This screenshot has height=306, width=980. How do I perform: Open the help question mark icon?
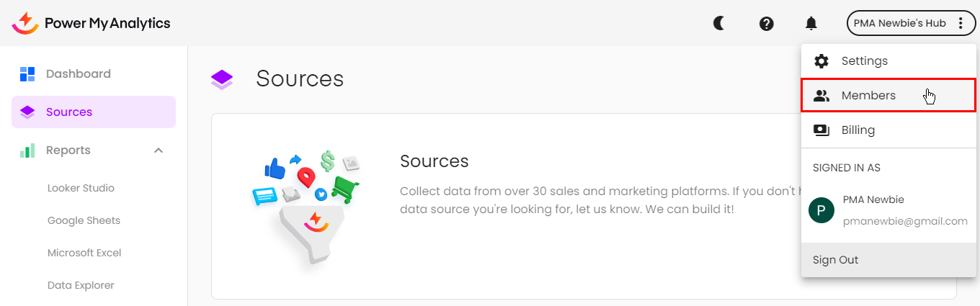pyautogui.click(x=766, y=23)
